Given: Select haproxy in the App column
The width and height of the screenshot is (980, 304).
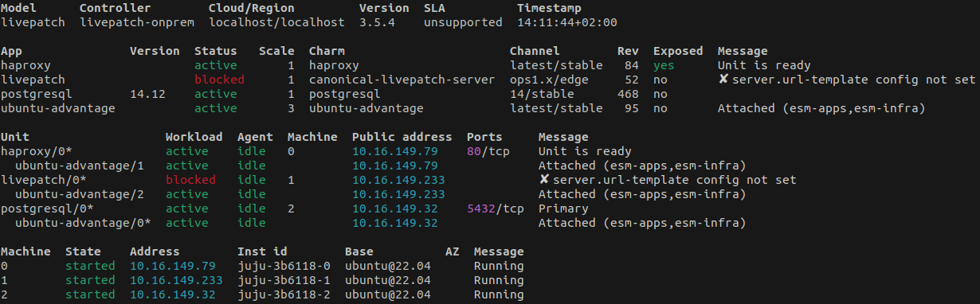Looking at the screenshot, I should [26, 65].
